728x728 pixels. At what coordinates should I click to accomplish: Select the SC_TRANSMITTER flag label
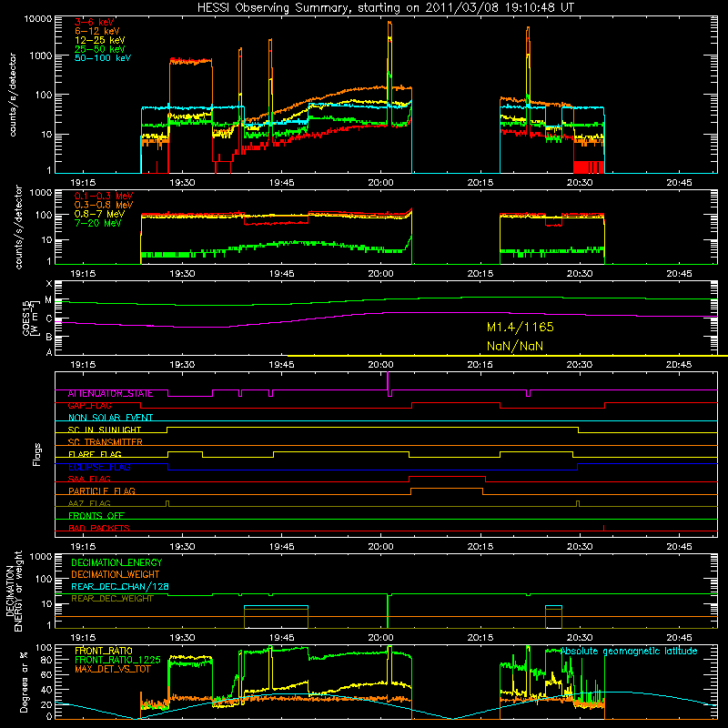(x=106, y=442)
